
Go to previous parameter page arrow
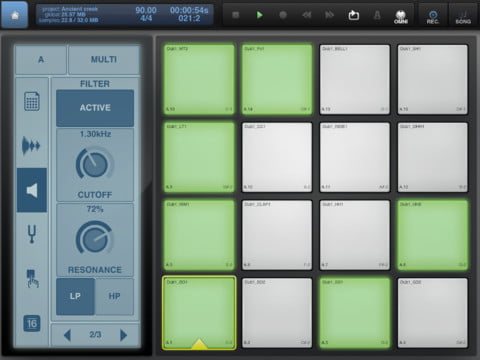(67, 335)
